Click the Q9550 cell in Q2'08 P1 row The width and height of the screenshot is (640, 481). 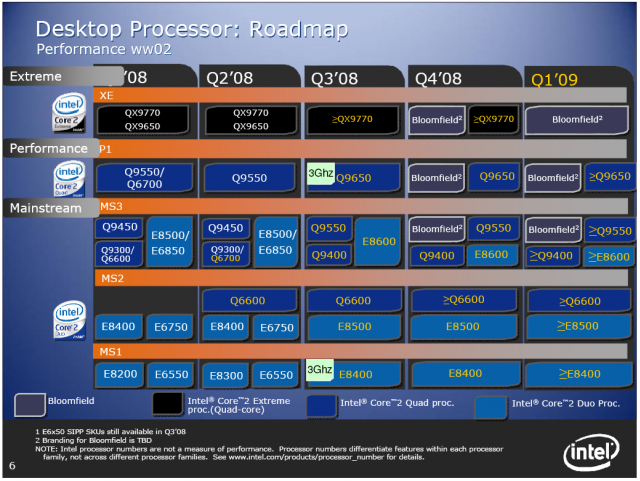coord(249,178)
